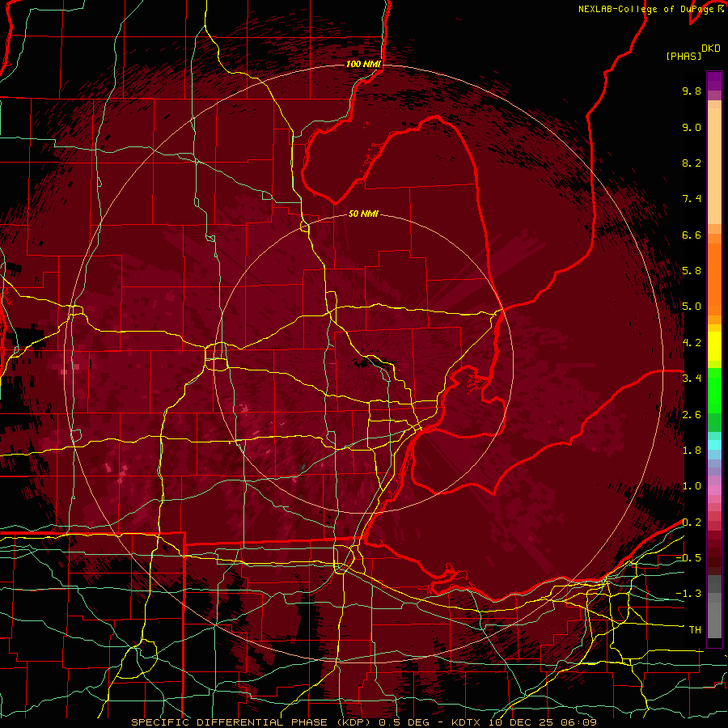Click the 50 NMI range ring label
Screen dimensions: 728x728
[363, 214]
